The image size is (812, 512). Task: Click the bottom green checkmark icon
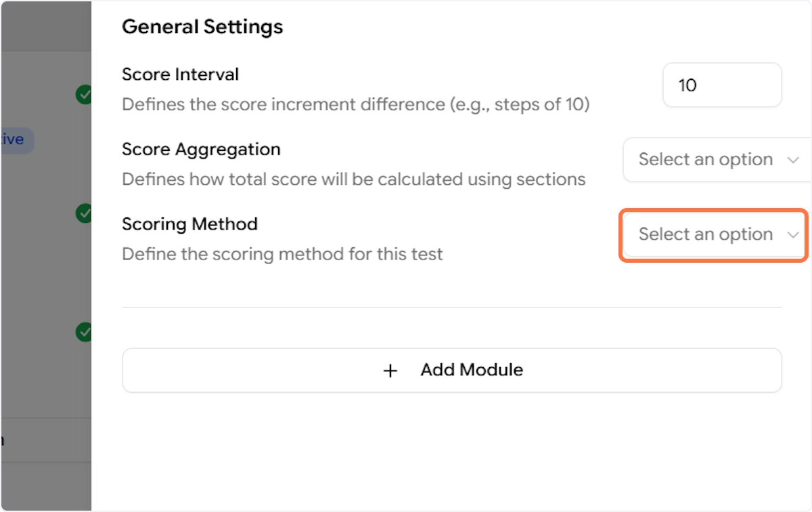(x=83, y=332)
